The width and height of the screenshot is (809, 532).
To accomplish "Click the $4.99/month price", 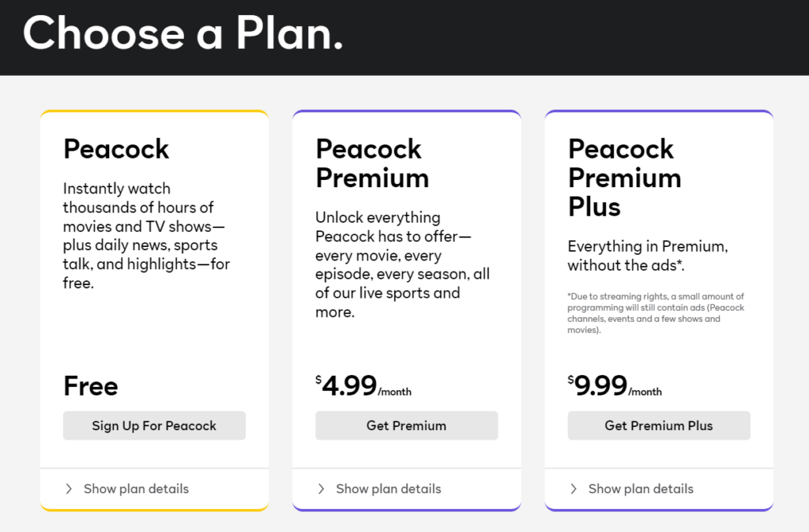I will point(363,386).
